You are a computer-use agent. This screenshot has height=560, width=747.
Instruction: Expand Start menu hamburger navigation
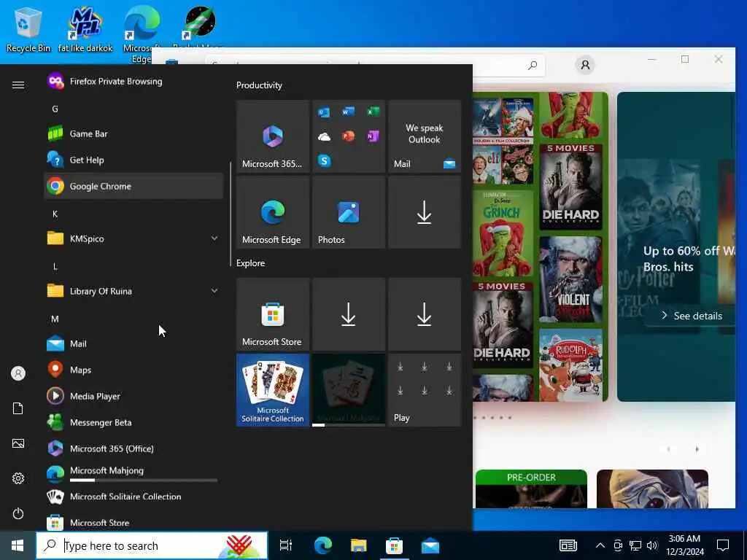click(x=18, y=85)
